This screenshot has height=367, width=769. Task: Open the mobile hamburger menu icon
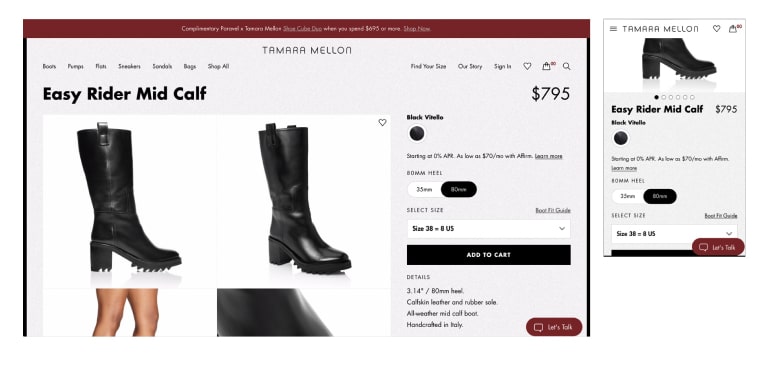tap(613, 29)
